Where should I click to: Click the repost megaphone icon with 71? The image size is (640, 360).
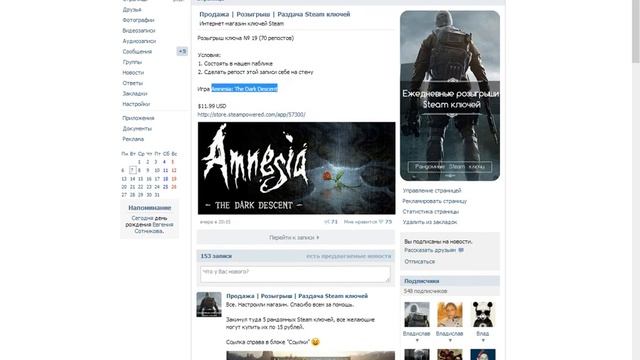(x=327, y=222)
